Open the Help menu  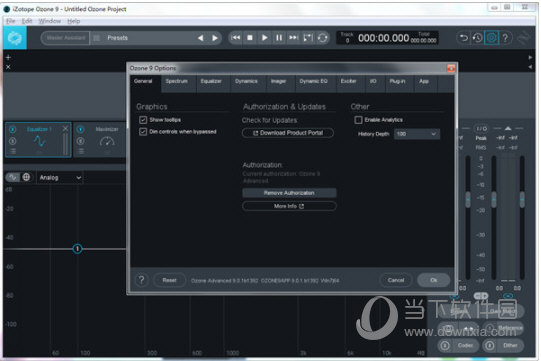73,21
